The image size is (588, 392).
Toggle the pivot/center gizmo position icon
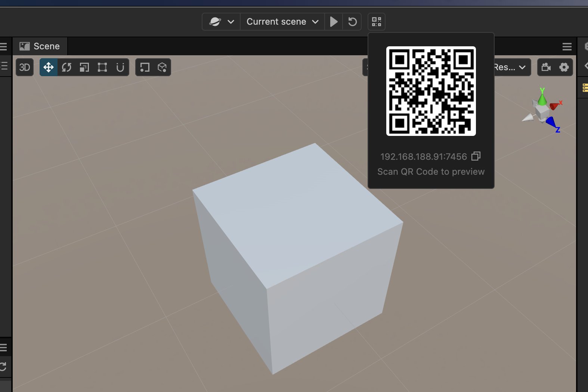click(145, 67)
